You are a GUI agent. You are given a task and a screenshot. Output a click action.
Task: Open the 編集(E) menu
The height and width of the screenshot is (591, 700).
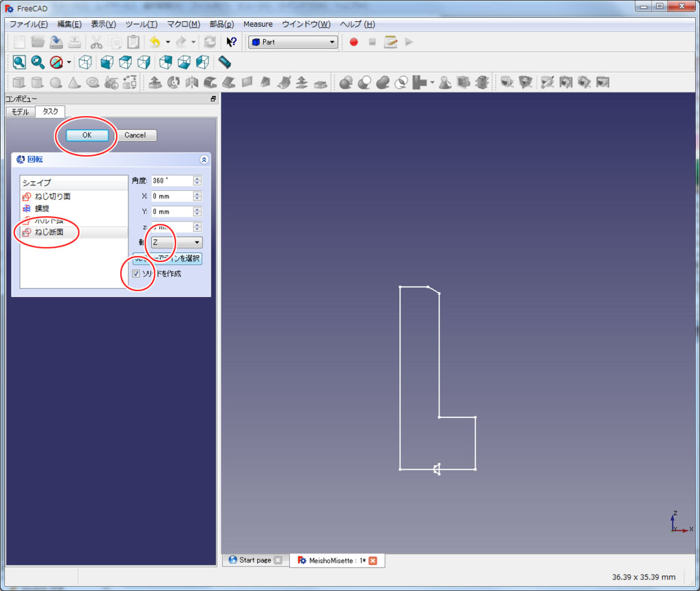click(70, 24)
